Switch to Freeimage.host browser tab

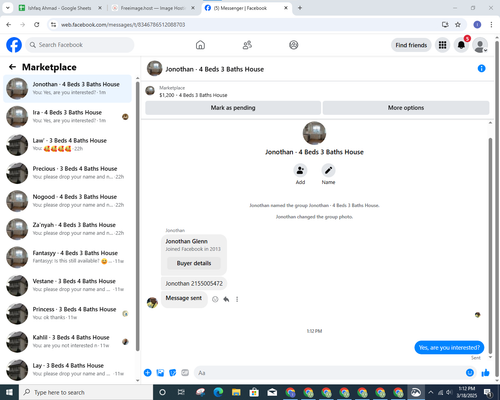pyautogui.click(x=153, y=8)
